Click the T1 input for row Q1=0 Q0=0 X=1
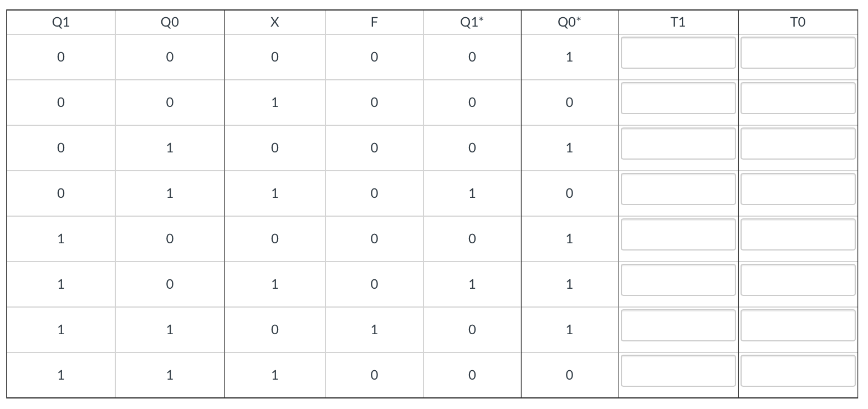Image resolution: width=868 pixels, height=409 pixels. point(677,99)
